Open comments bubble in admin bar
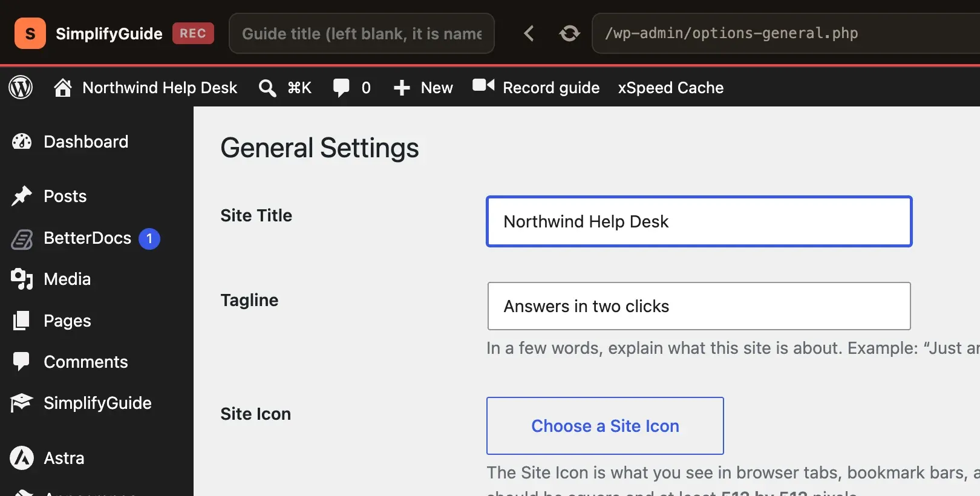The height and width of the screenshot is (496, 980). (x=341, y=88)
